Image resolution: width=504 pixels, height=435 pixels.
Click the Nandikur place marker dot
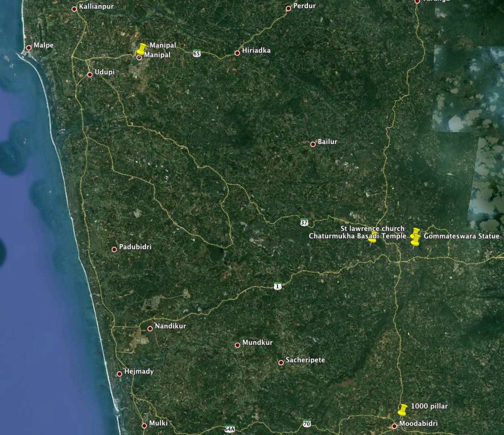point(150,329)
